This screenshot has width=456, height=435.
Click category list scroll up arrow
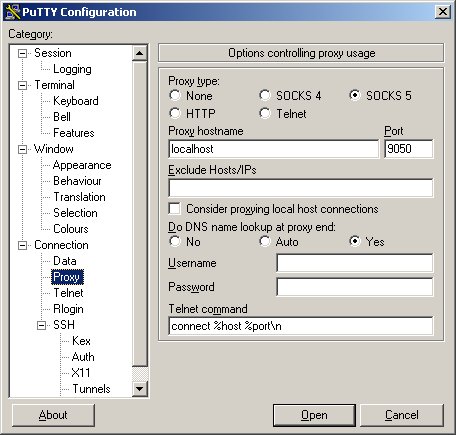point(140,53)
